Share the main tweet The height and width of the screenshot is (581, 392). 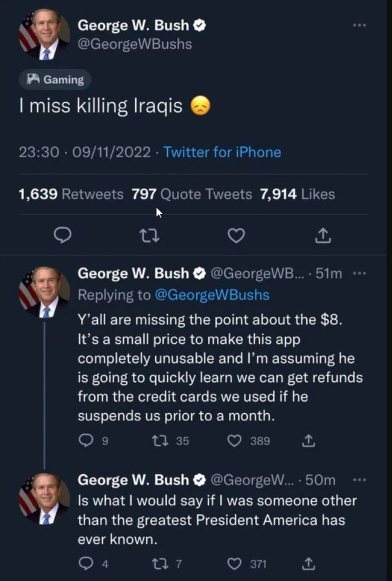coord(323,236)
